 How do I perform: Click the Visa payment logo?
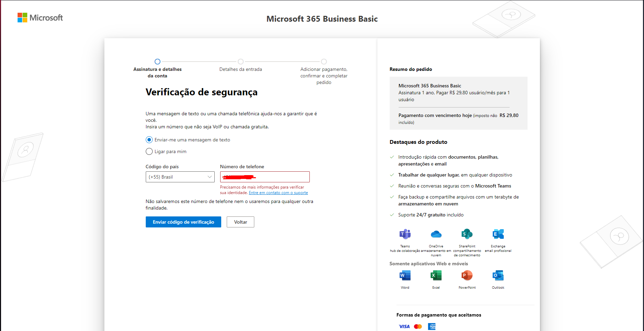[404, 327]
